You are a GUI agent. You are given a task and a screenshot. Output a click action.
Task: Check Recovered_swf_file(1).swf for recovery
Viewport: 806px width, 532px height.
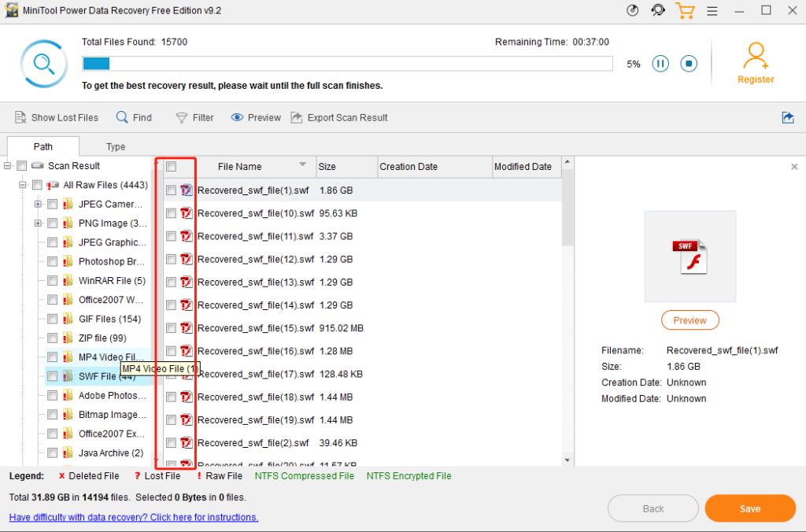170,190
